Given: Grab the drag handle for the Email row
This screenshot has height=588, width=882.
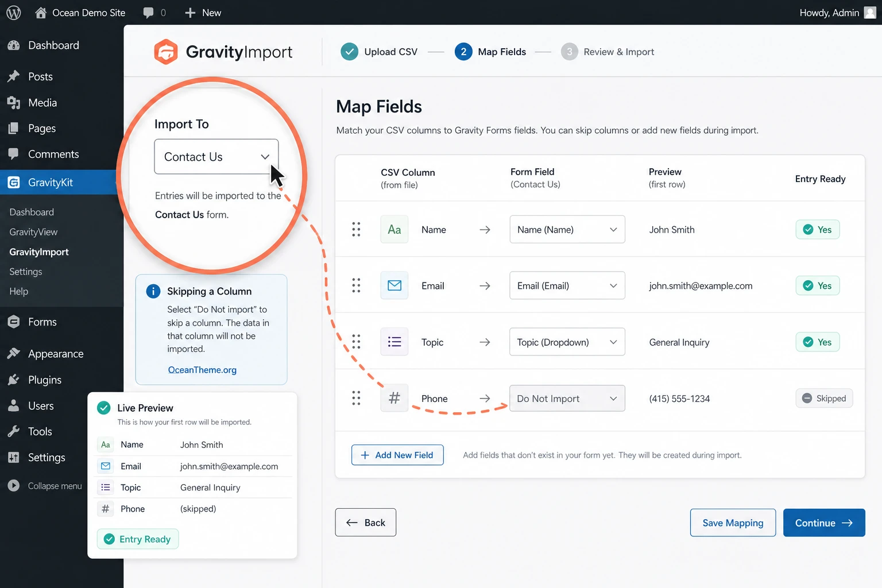Looking at the screenshot, I should 356,285.
